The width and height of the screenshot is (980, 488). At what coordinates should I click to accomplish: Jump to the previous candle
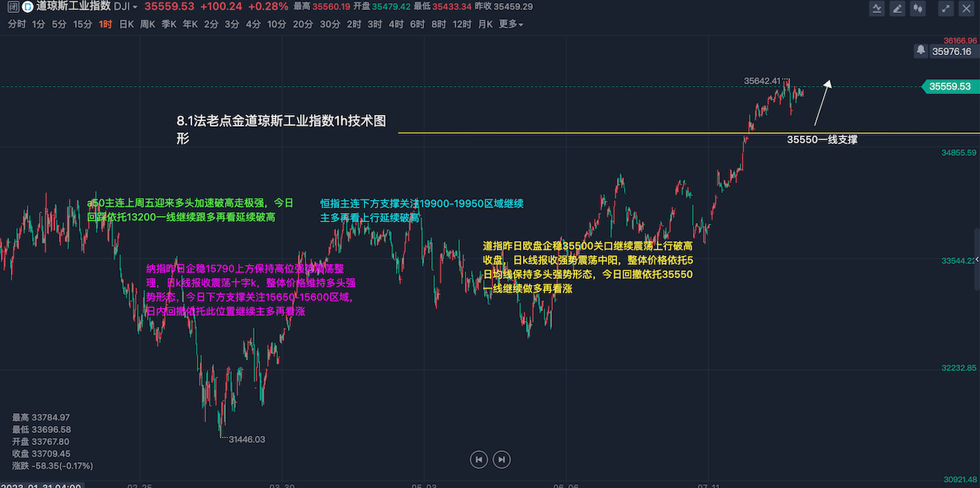(x=479, y=459)
